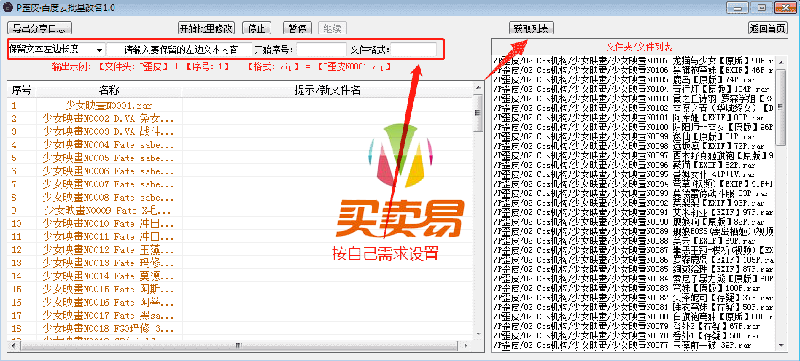Viewport: 800px width, 361px height.
Task: Click up arrow of file list scrollbar
Action: point(781,61)
